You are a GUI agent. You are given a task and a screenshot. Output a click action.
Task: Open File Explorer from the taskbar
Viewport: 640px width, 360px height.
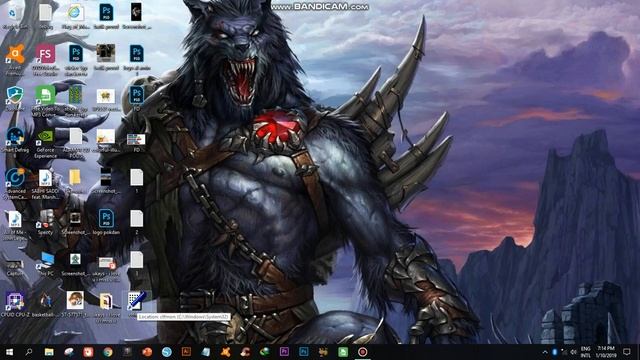coord(49,352)
